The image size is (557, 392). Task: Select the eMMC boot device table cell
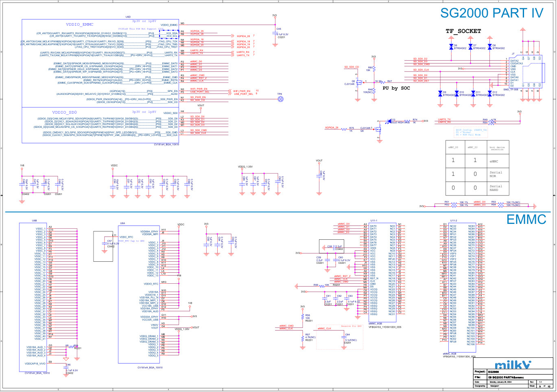(x=496, y=161)
